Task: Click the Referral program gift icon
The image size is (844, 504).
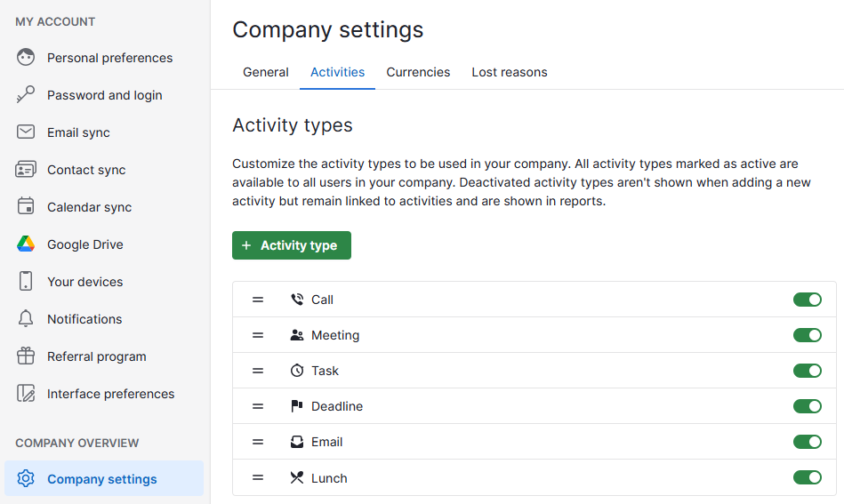Action: click(x=26, y=356)
